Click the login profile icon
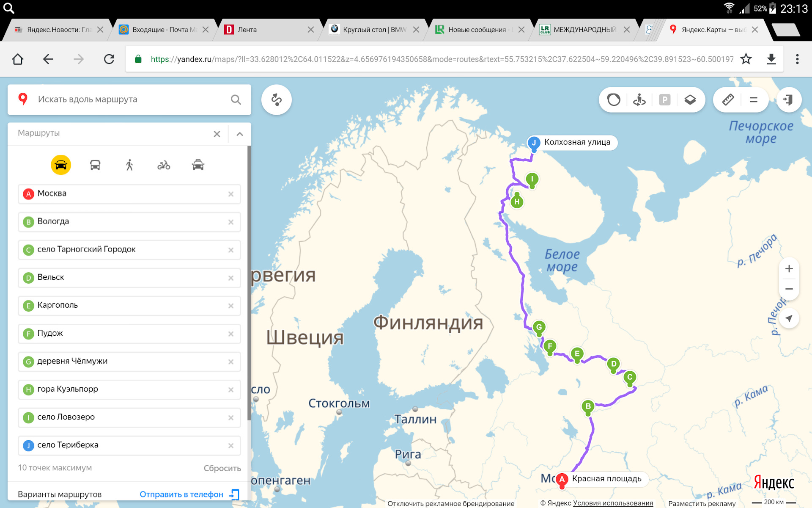Viewport: 812px width, 508px height. pos(789,100)
